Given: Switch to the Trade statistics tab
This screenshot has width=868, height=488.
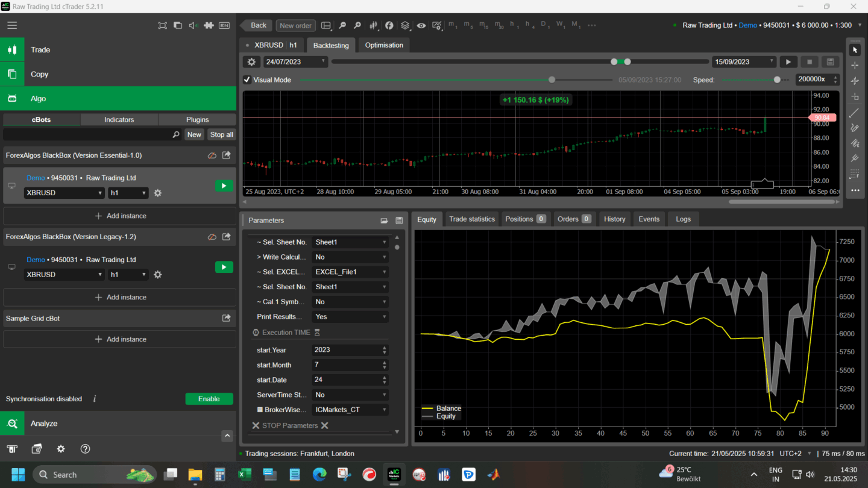Looking at the screenshot, I should [x=471, y=219].
